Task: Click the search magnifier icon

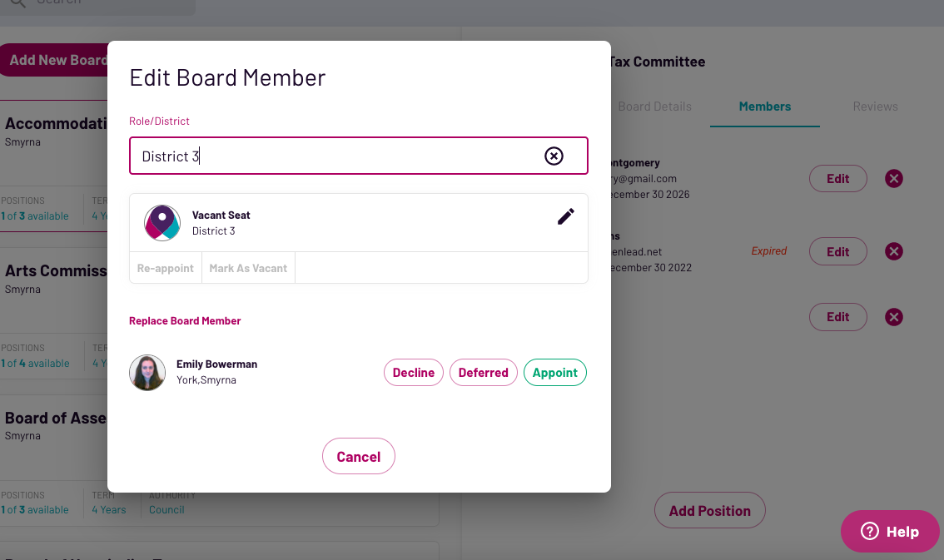Action: pyautogui.click(x=17, y=2)
